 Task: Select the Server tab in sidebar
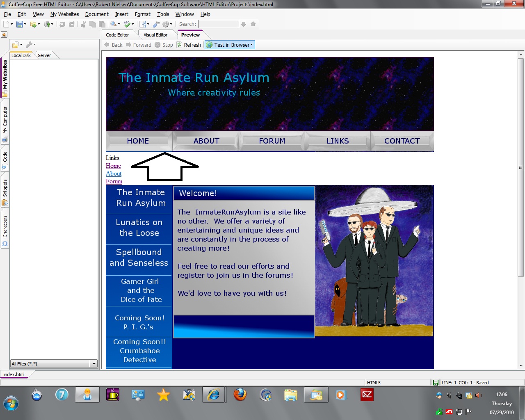(44, 55)
